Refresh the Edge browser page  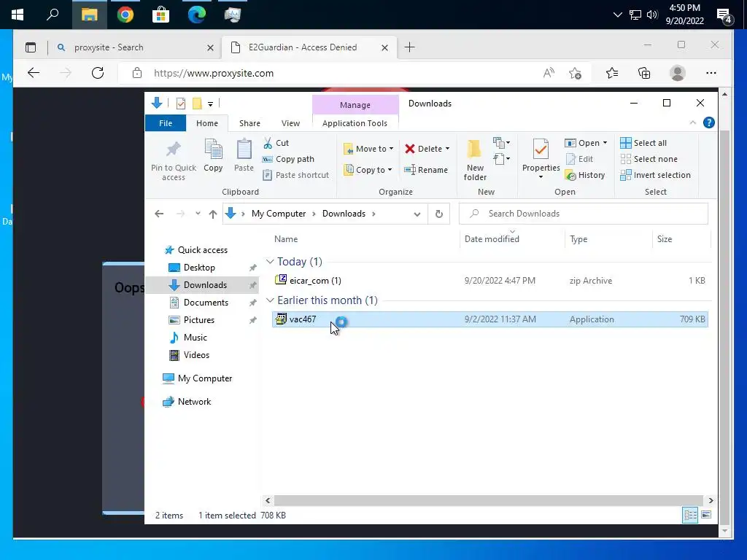(x=98, y=73)
